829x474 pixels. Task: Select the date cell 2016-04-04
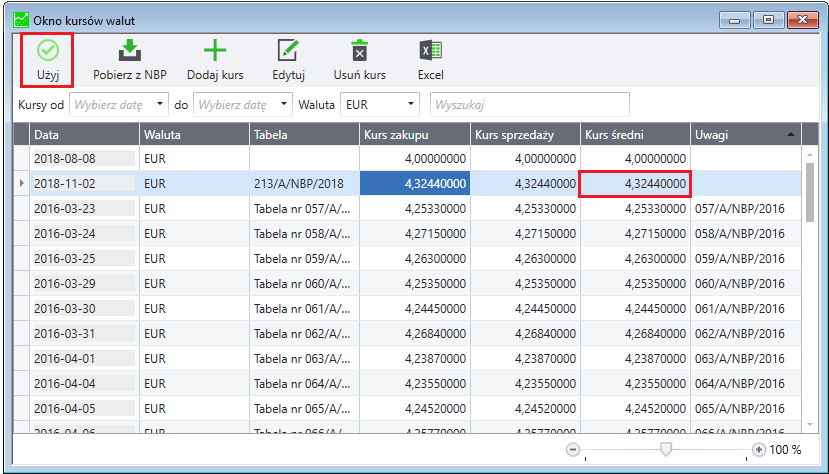pos(84,384)
